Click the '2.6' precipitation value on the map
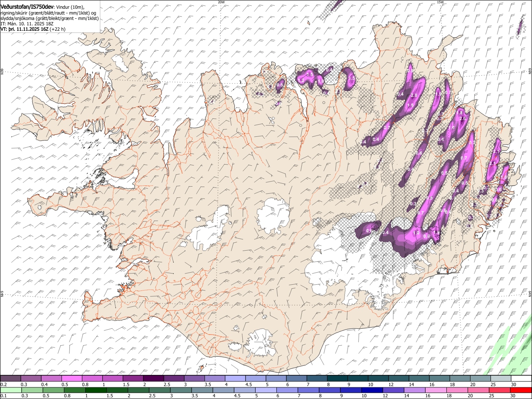This screenshot has width=532, height=399. [x=463, y=119]
